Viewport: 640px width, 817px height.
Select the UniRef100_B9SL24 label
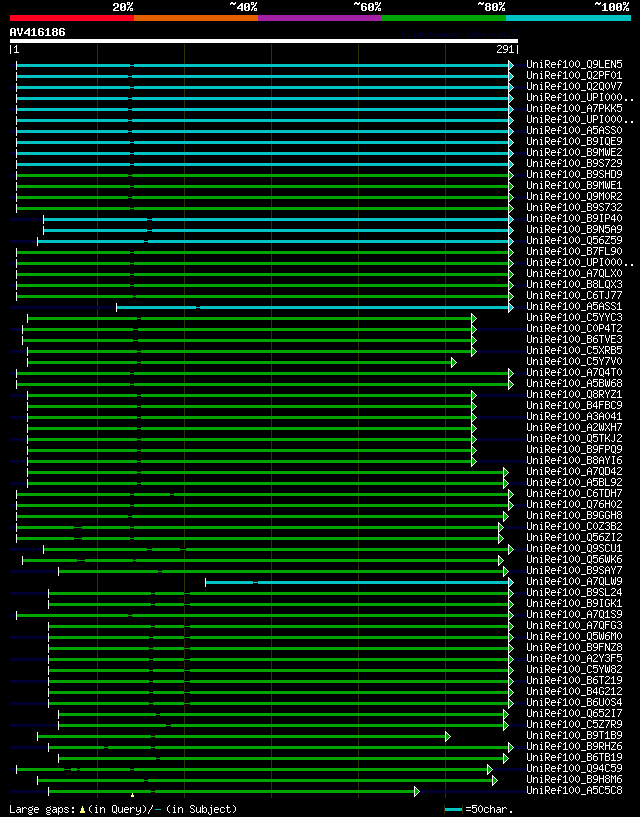point(574,592)
